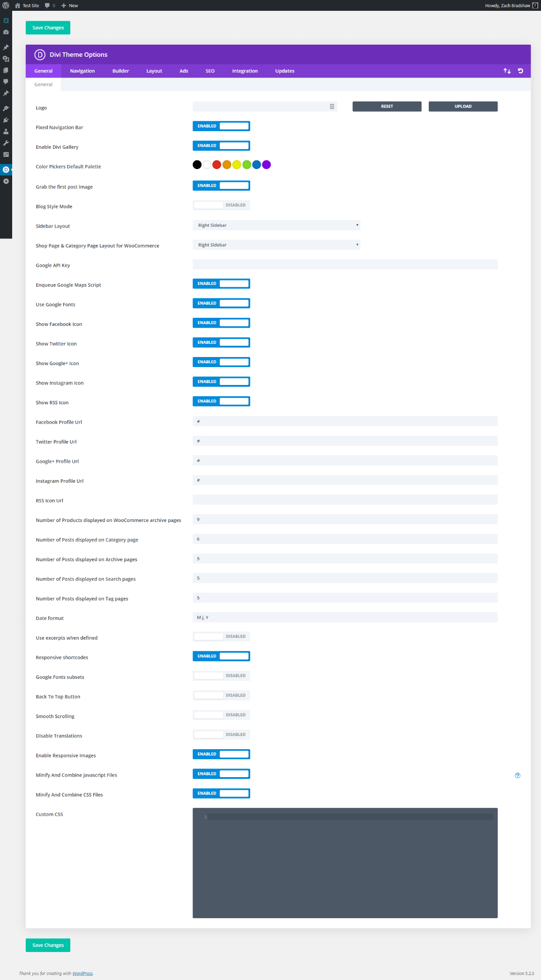Open the Layout tab
541x980 pixels.
[x=154, y=71]
